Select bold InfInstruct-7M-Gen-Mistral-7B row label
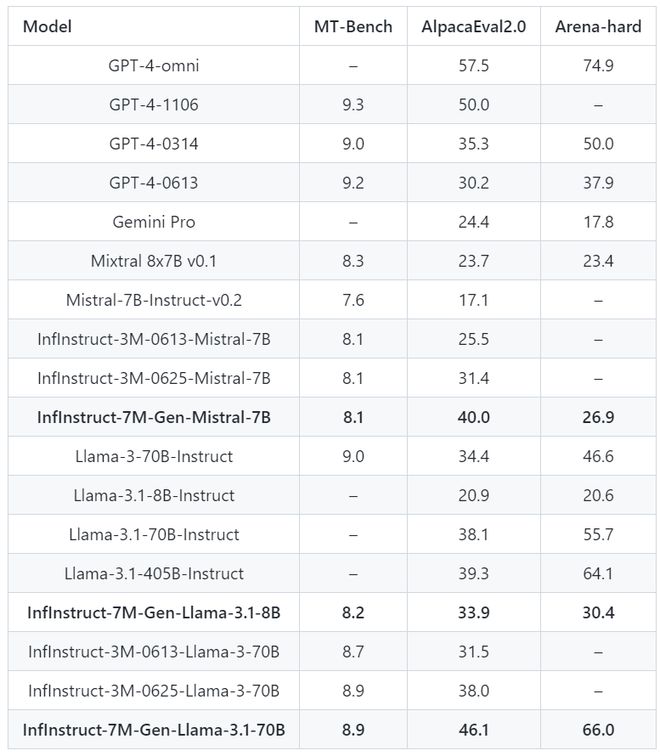Screen dimensions: 660x756 click(153, 417)
